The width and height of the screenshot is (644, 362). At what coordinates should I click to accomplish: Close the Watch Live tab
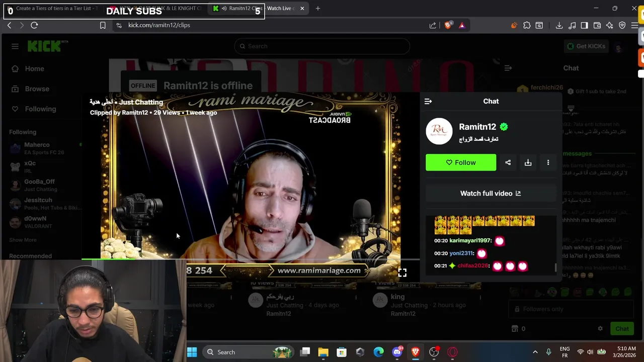302,8
